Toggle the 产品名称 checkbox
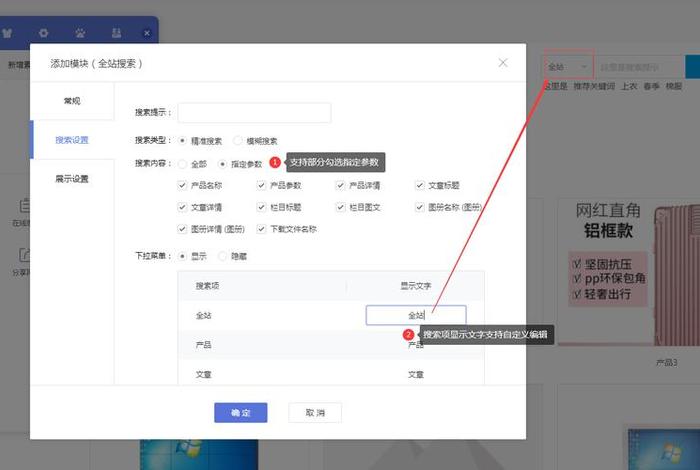This screenshot has width=700, height=470. (x=182, y=185)
